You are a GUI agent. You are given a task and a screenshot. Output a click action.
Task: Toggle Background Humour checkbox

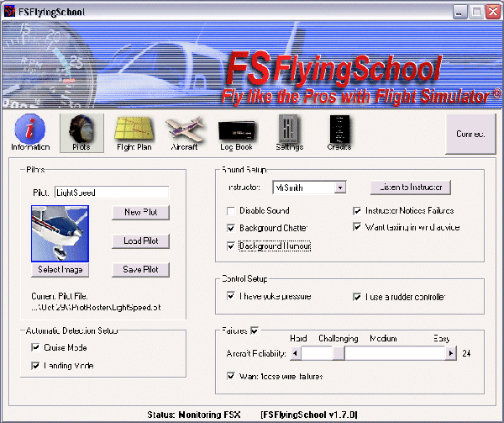(231, 246)
